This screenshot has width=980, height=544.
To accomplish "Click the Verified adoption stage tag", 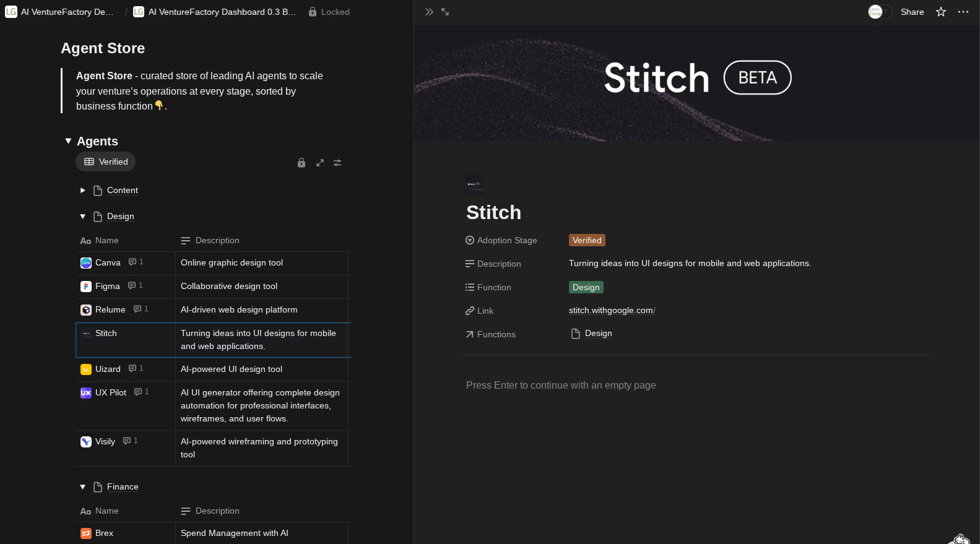I will (586, 240).
